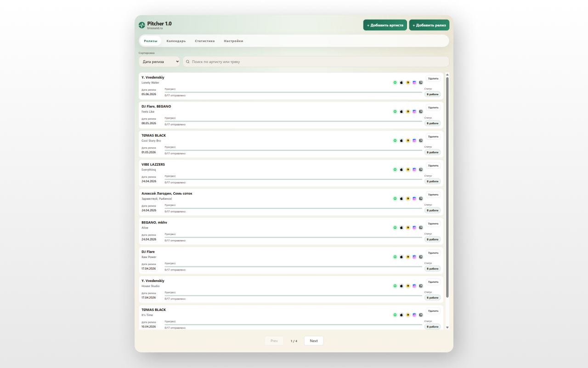
Task: Open the Spotify icon for Lonely Water
Action: (395, 82)
